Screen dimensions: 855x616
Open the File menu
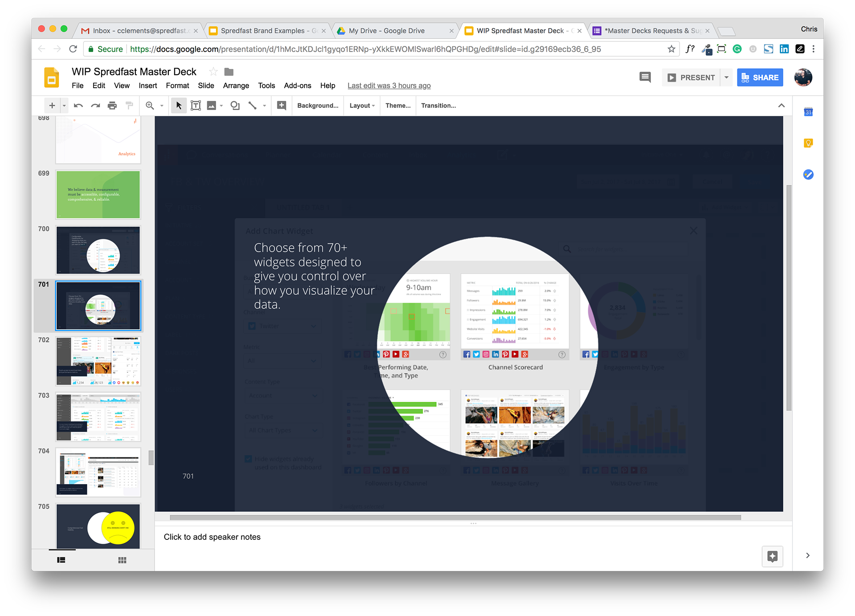coord(77,86)
